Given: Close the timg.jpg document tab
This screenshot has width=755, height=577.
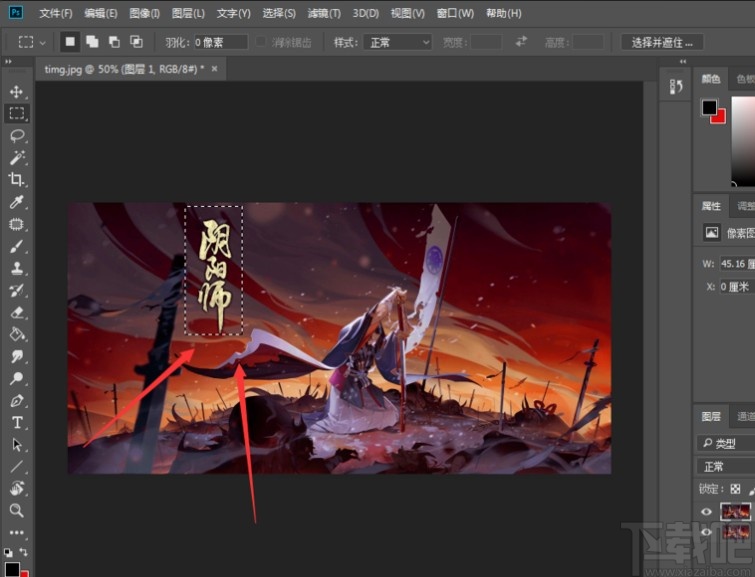Looking at the screenshot, I should (215, 69).
